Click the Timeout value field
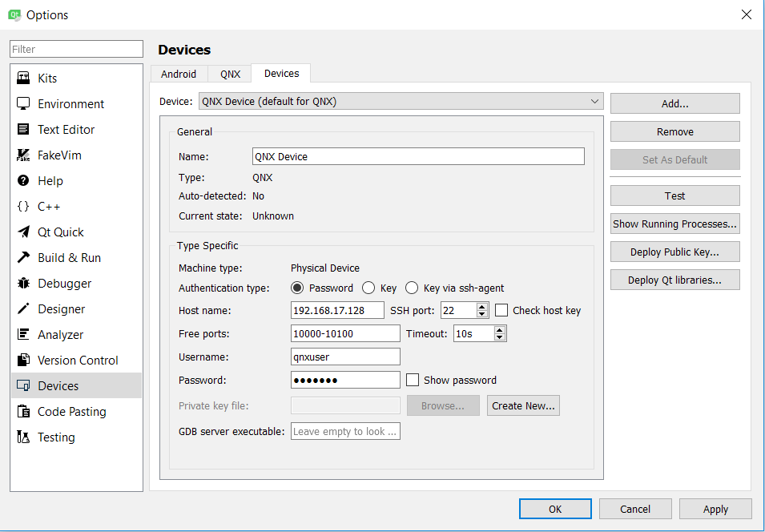 (x=473, y=334)
